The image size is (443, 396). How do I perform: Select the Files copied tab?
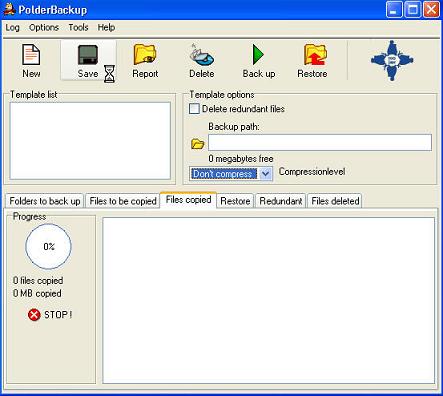pos(188,200)
